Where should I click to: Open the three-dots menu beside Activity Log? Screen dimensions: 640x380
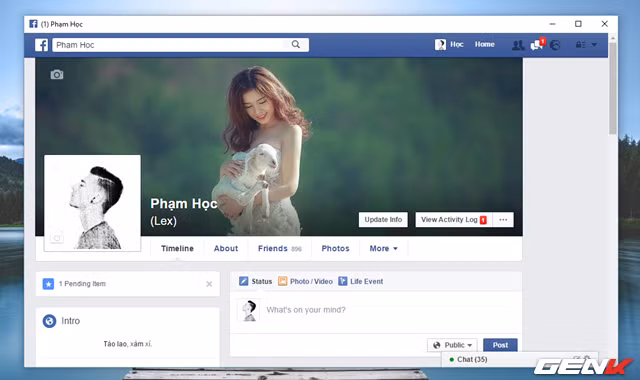pyautogui.click(x=503, y=220)
